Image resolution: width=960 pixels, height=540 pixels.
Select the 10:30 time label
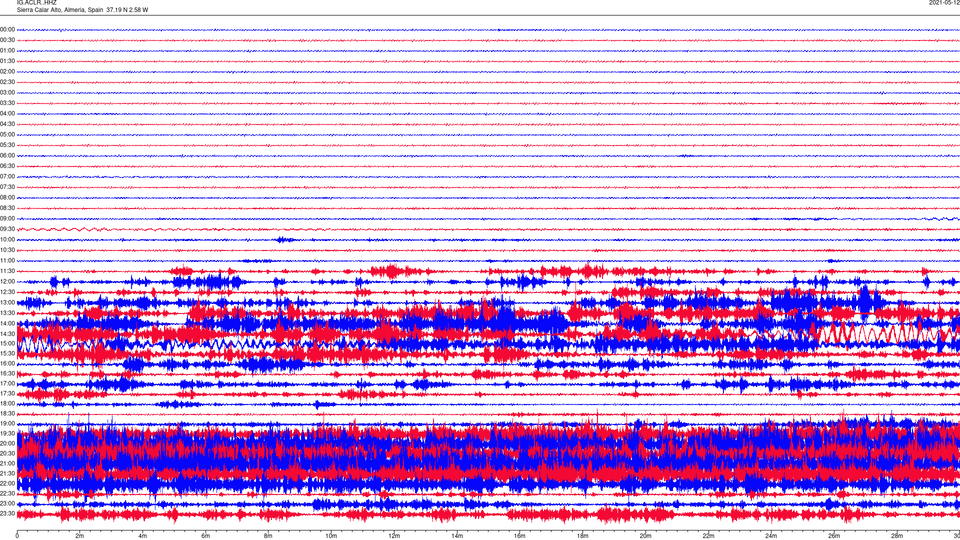tap(7, 250)
